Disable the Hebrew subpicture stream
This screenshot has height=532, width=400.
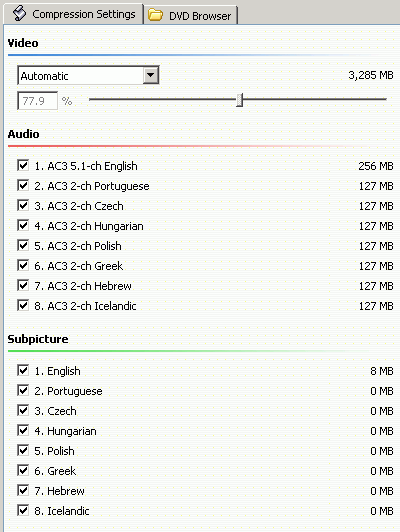click(x=23, y=491)
